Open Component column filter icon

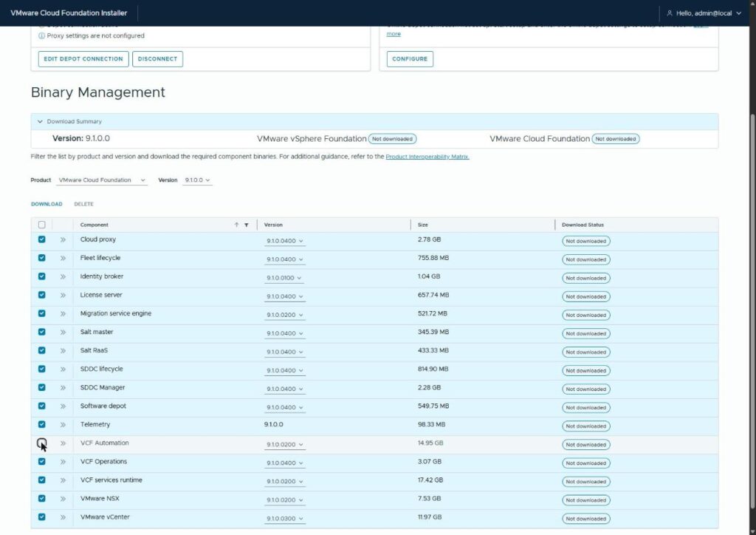coord(247,225)
